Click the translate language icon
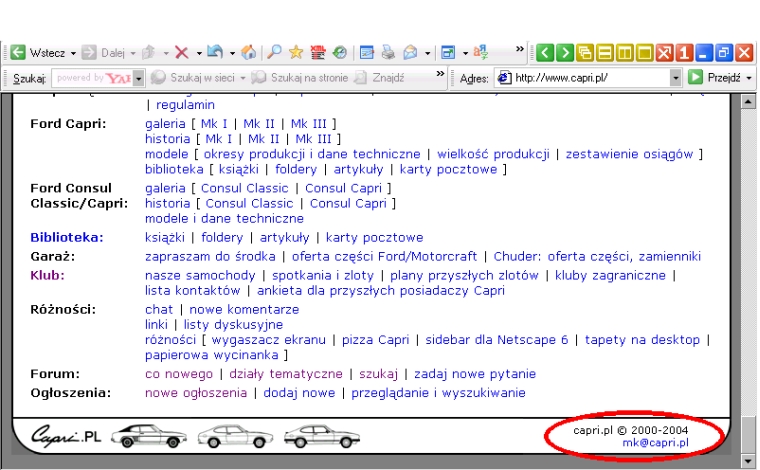The image size is (760, 470). 481,52
